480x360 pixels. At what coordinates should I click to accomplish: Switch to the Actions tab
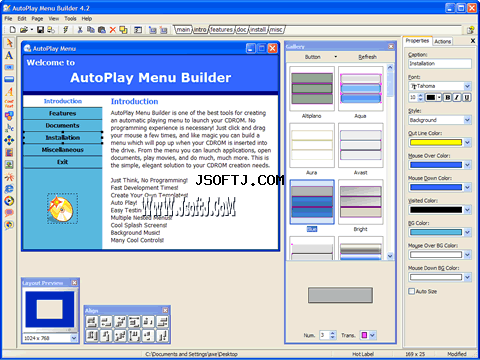(443, 41)
